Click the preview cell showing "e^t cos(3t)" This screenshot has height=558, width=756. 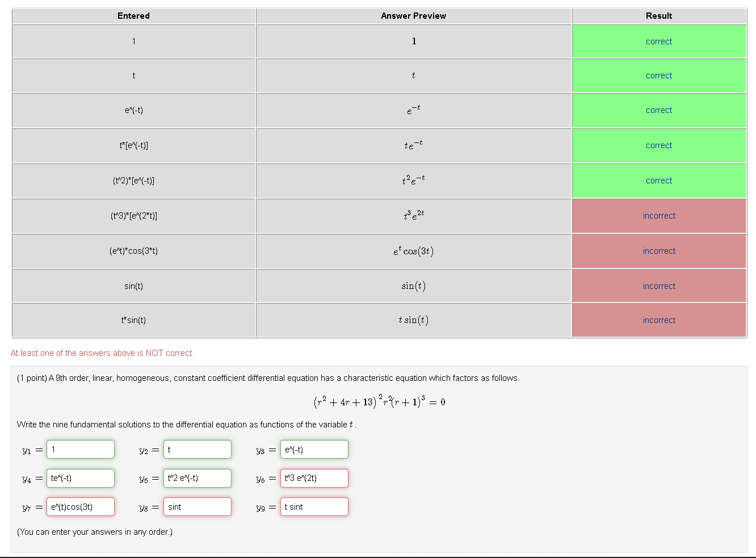pos(413,251)
